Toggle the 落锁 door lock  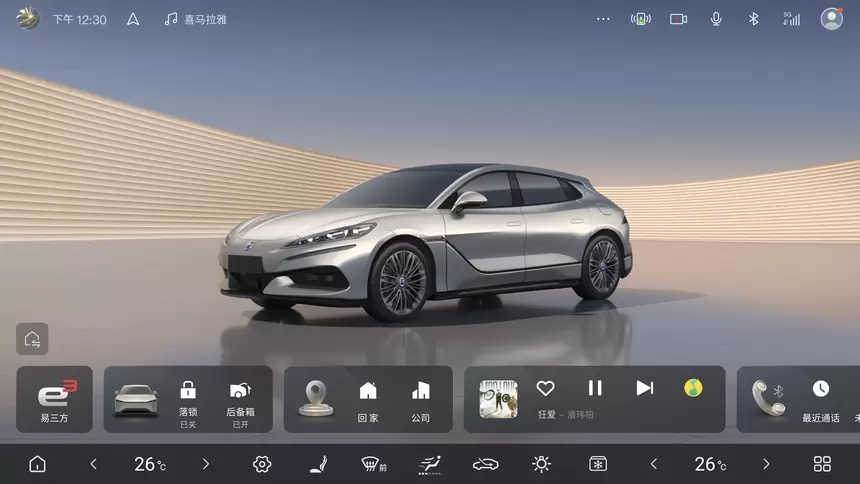click(x=188, y=398)
